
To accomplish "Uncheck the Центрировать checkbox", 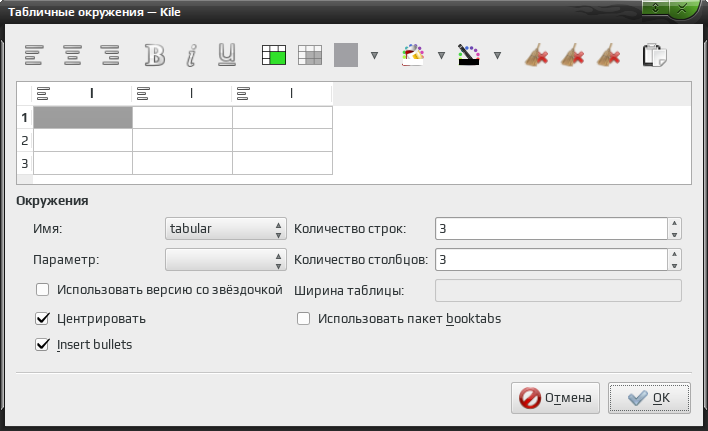I will click(x=42, y=319).
